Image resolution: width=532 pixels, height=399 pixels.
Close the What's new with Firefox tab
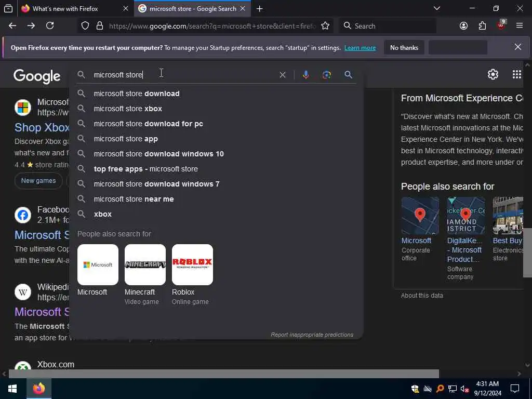point(126,8)
